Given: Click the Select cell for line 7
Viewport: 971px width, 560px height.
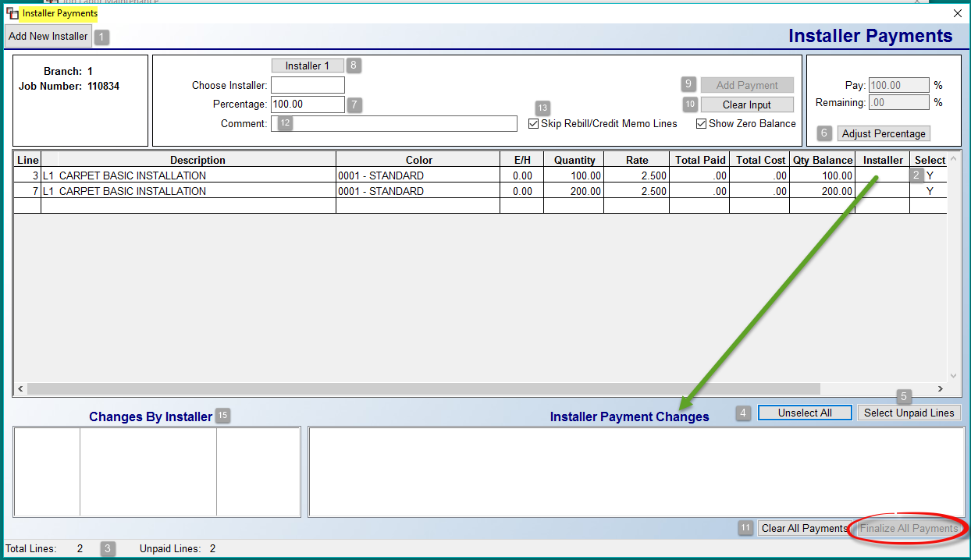Looking at the screenshot, I should click(929, 191).
